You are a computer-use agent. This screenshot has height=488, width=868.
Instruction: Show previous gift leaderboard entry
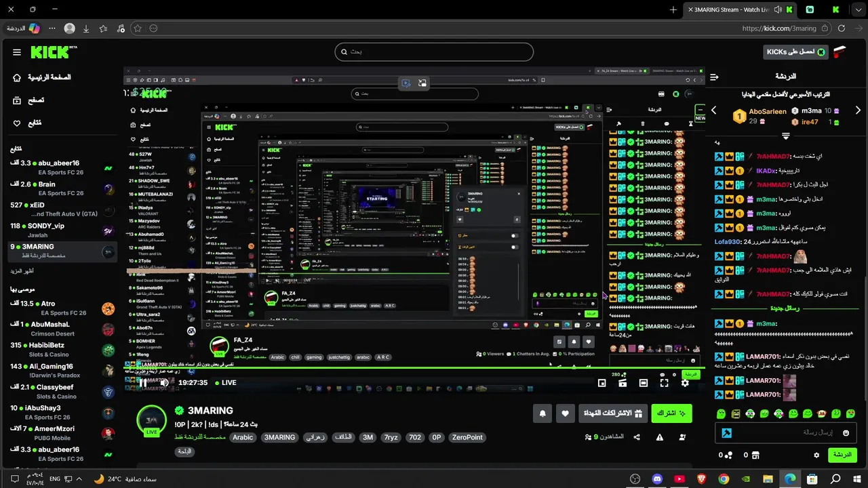[x=713, y=110]
